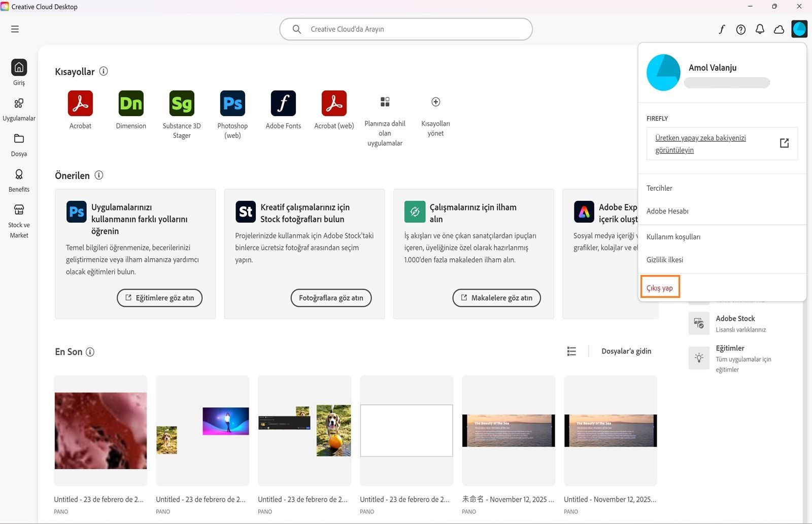
Task: Click into Creative Cloud'da Arayın search field
Action: click(x=406, y=29)
